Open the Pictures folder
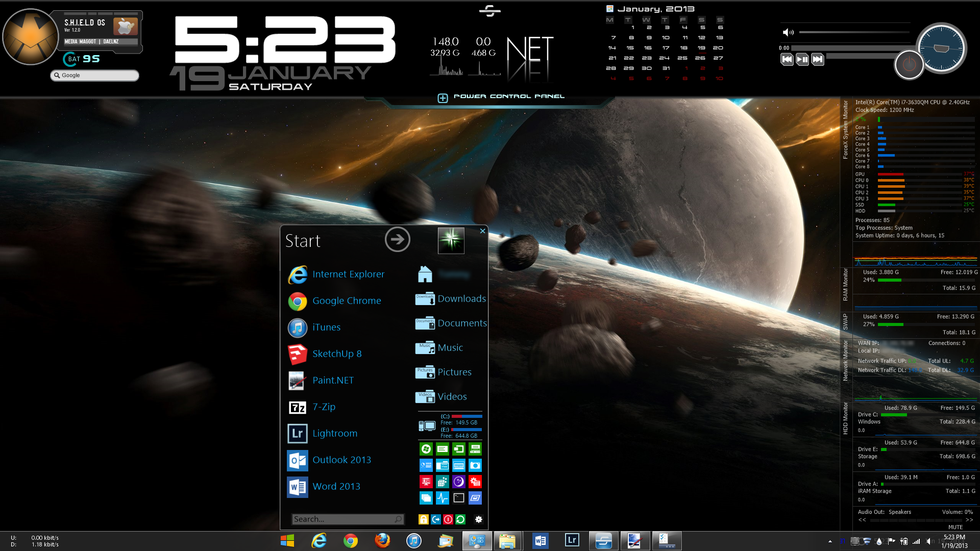980x551 pixels. [x=444, y=372]
